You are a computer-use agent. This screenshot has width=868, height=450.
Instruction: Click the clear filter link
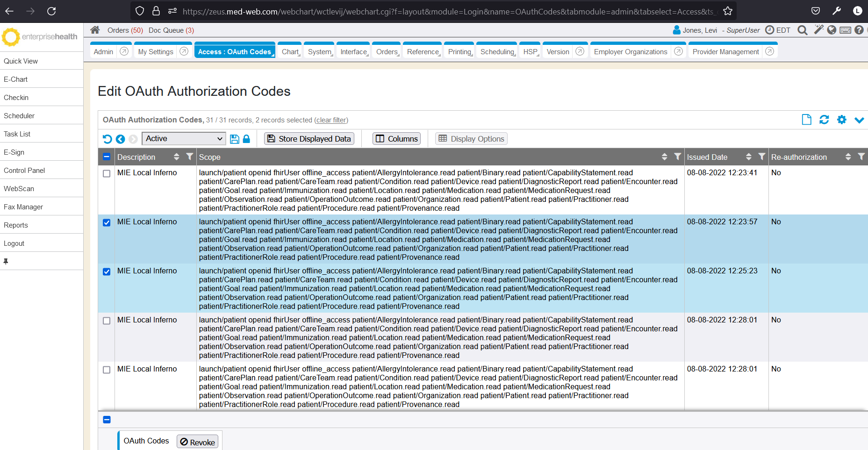tap(331, 120)
